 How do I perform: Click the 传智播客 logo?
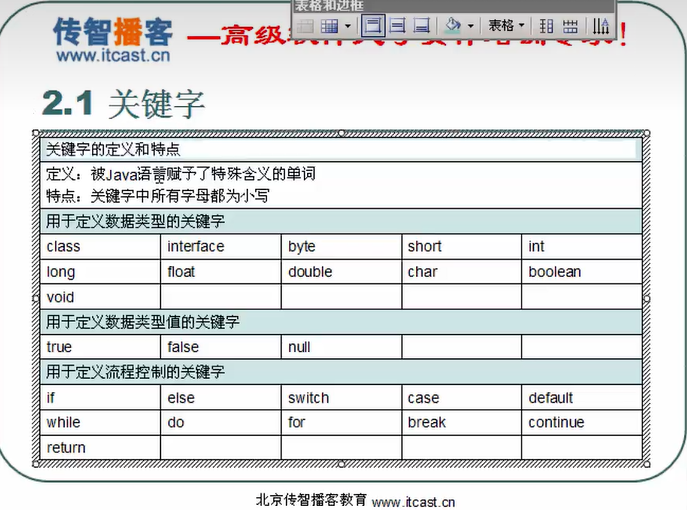[113, 32]
